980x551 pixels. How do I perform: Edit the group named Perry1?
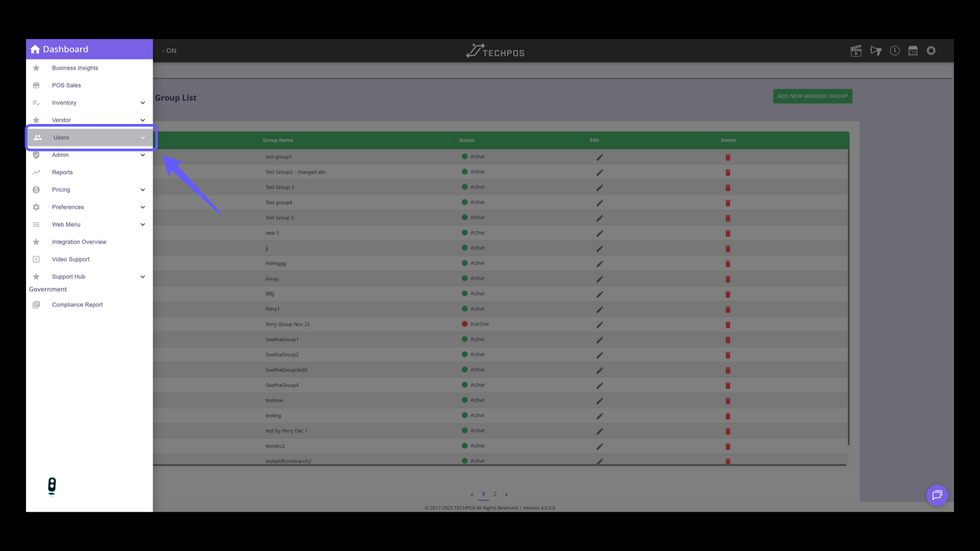[600, 309]
